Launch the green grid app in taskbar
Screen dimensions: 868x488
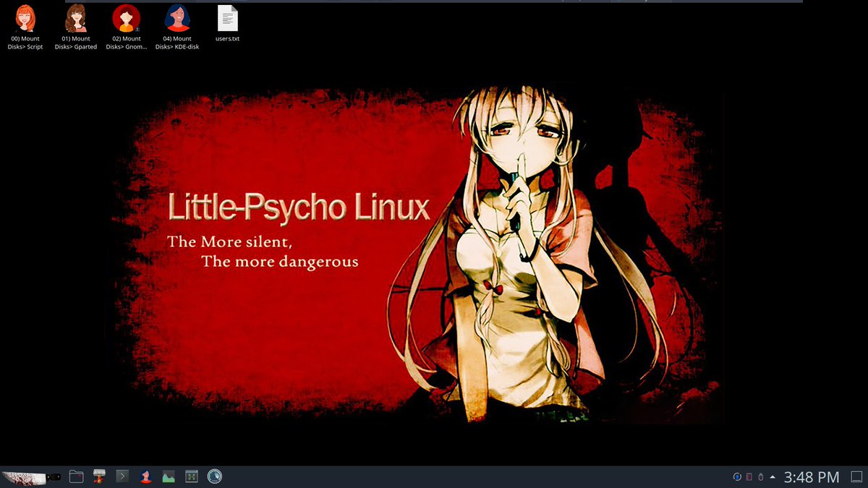192,476
